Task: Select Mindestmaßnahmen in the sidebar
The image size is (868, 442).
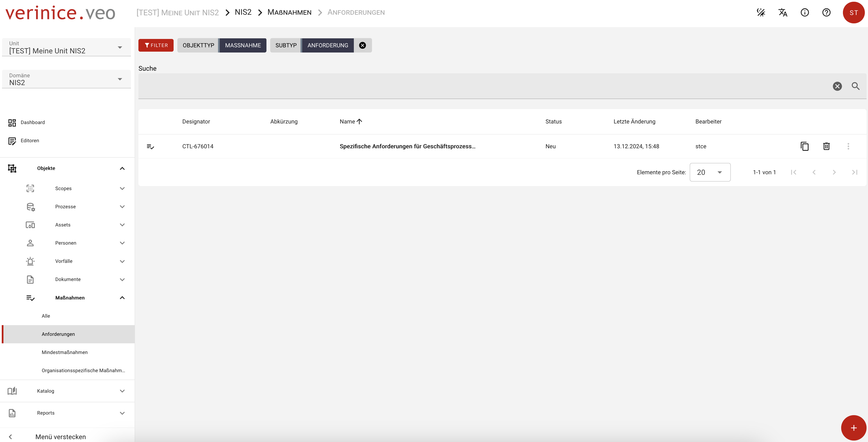Action: 65,352
